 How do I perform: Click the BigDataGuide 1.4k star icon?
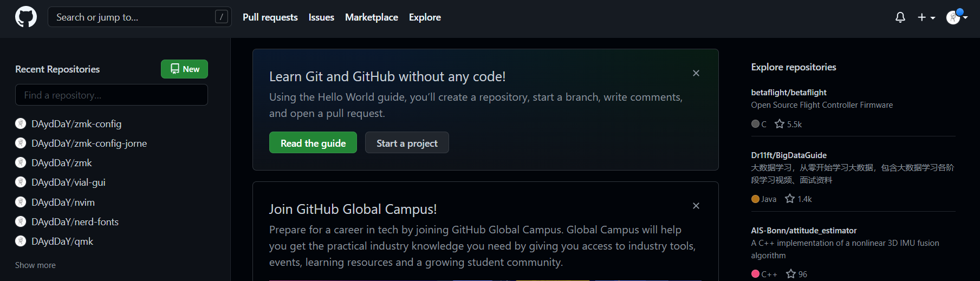pyautogui.click(x=790, y=199)
